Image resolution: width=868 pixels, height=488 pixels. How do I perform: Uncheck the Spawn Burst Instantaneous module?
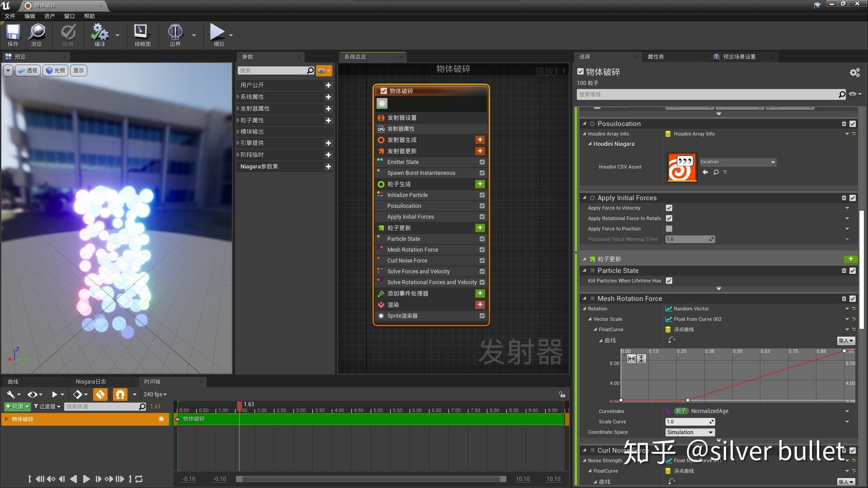pyautogui.click(x=482, y=173)
